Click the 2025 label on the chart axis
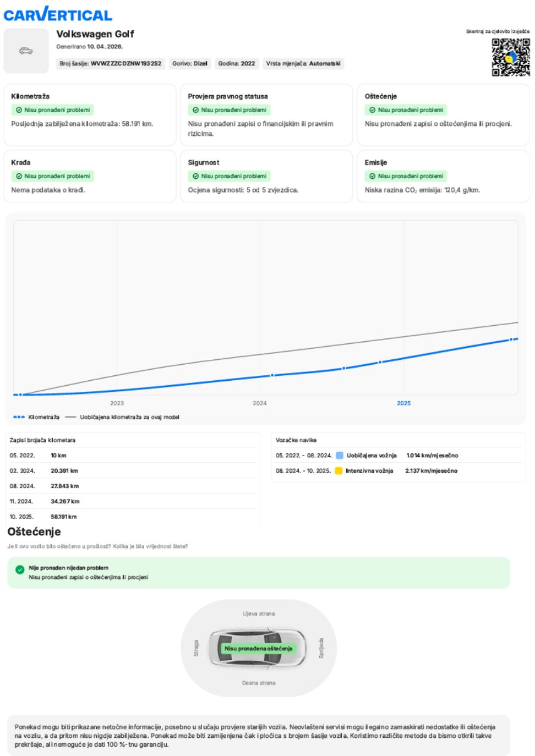The width and height of the screenshot is (535, 756). click(x=403, y=403)
